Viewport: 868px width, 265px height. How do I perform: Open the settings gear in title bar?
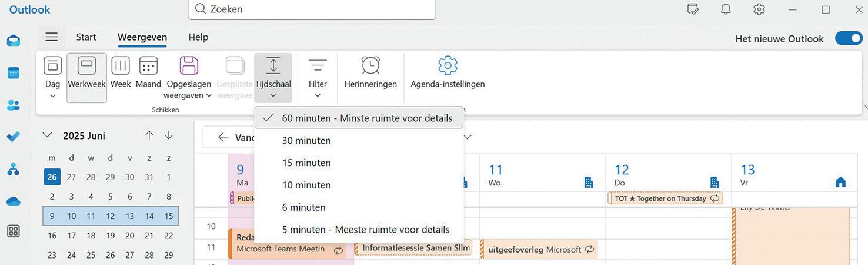[x=759, y=9]
